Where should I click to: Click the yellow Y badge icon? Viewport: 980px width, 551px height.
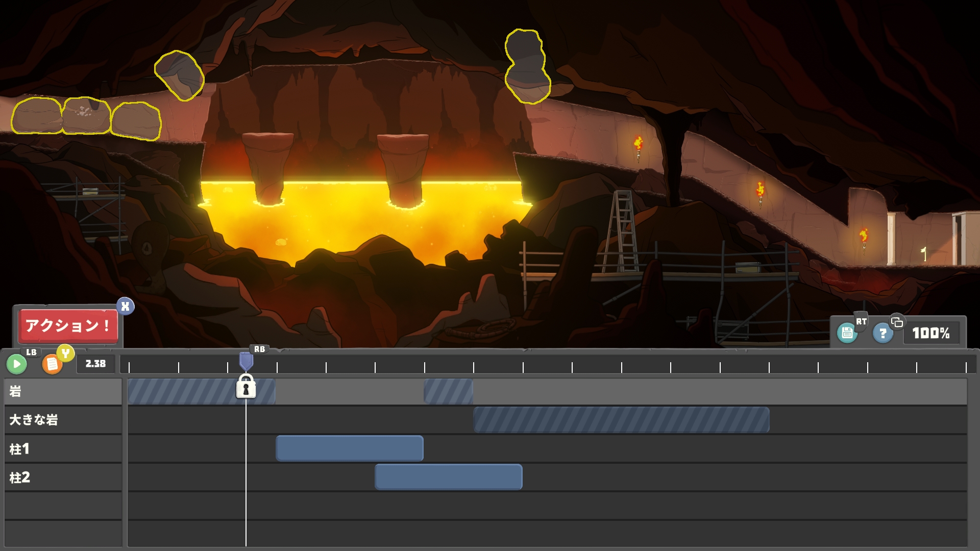66,353
